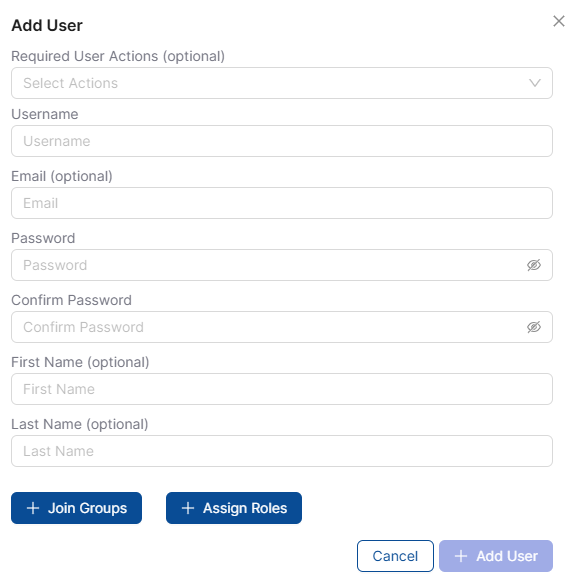The width and height of the screenshot is (576, 579).
Task: Show password using the eye icon
Action: [x=534, y=265]
